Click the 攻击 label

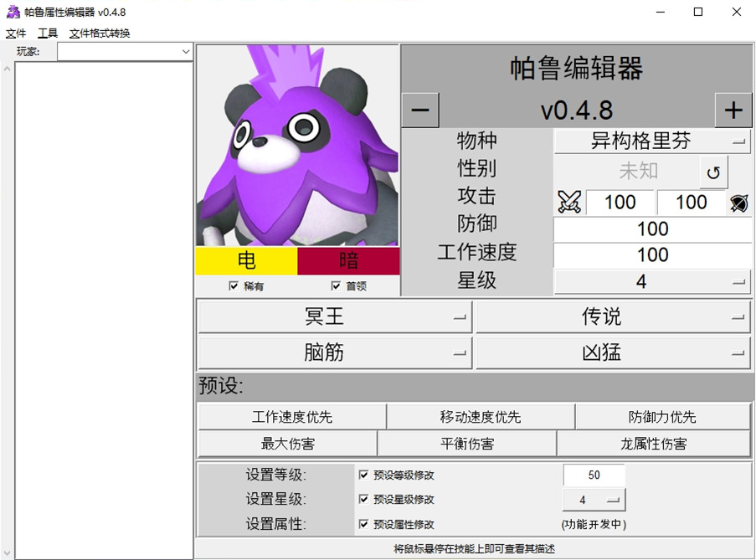pyautogui.click(x=477, y=196)
